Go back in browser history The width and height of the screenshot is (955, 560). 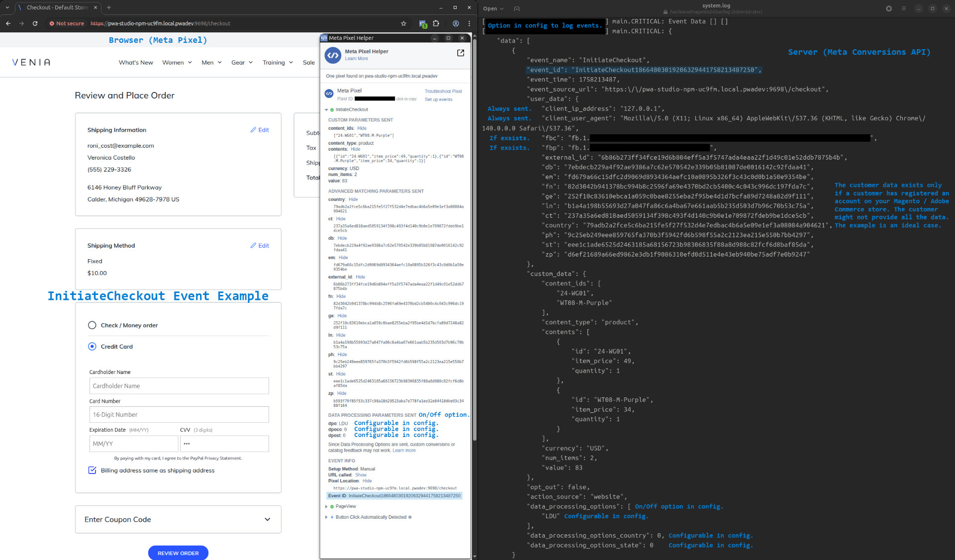(8, 23)
